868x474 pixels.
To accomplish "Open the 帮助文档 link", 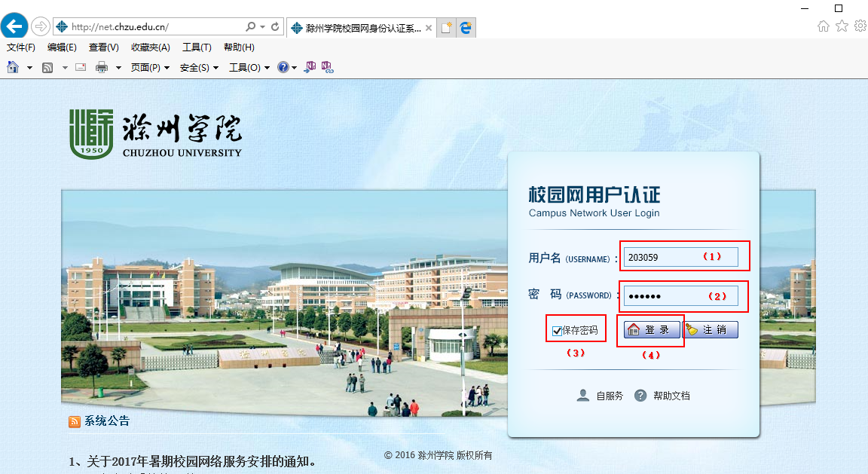I will [x=671, y=396].
